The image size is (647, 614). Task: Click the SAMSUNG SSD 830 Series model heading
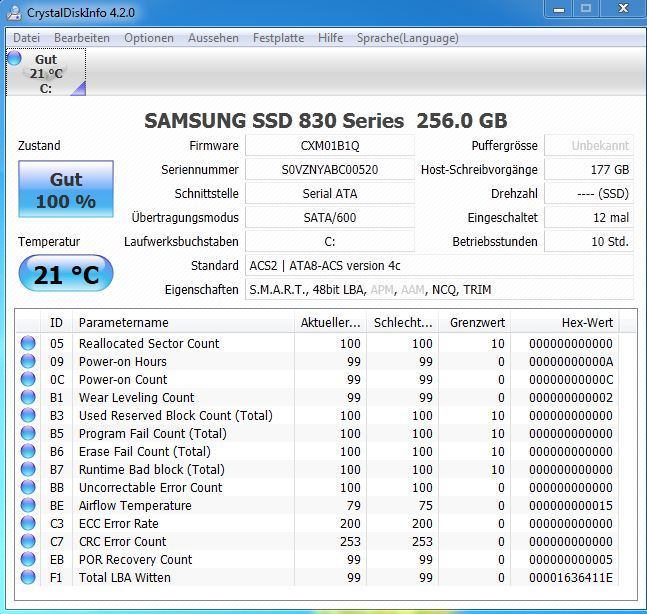point(326,120)
